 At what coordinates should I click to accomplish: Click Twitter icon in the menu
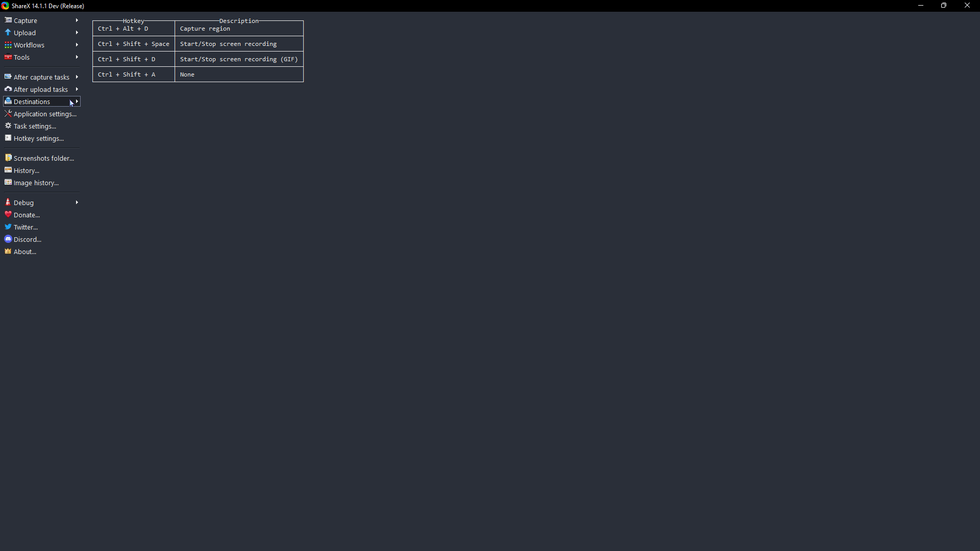[8, 226]
